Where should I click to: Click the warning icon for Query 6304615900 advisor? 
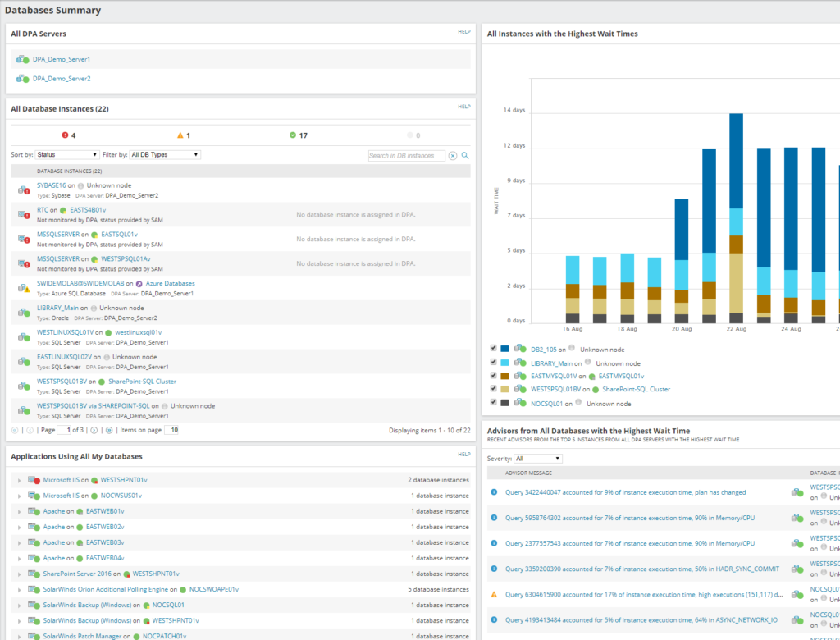(494, 594)
